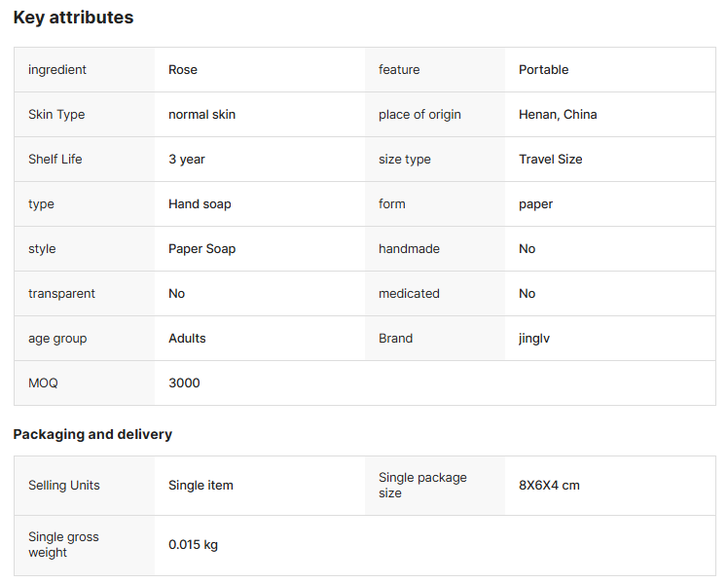The height and width of the screenshot is (583, 728).
Task: Click the MOQ 3000 value
Action: (x=184, y=383)
